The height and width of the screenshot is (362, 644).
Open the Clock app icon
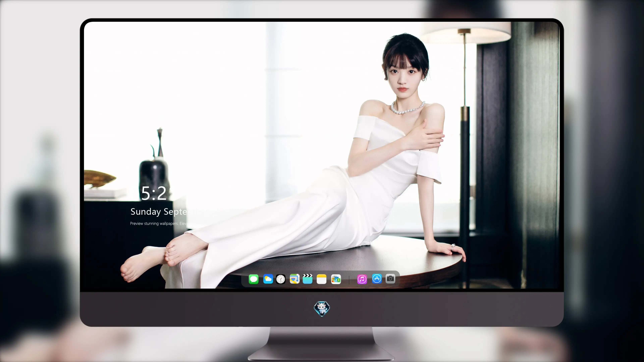(x=281, y=279)
